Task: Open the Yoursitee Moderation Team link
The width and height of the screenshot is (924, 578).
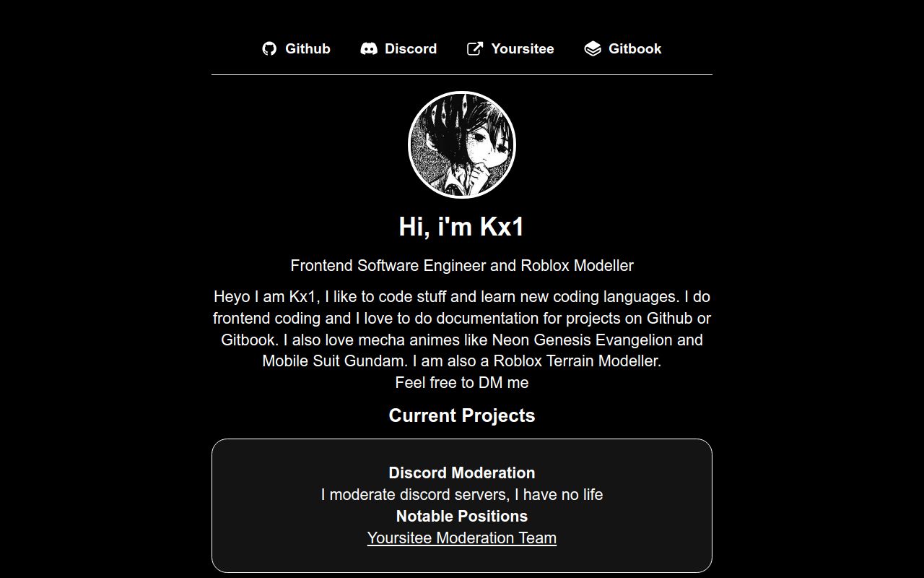Action: click(462, 538)
